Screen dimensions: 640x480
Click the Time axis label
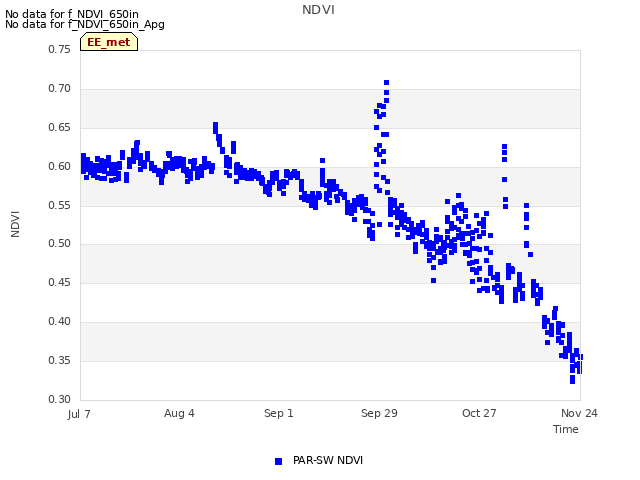(565, 429)
